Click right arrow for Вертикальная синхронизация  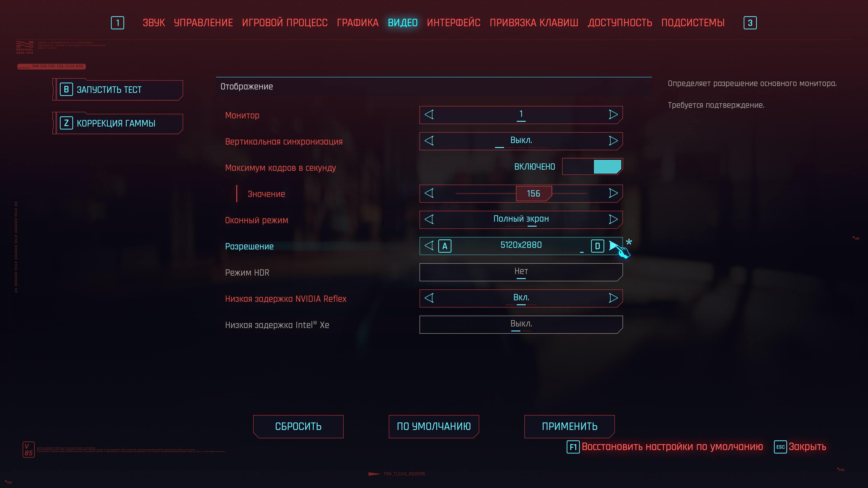pyautogui.click(x=613, y=141)
